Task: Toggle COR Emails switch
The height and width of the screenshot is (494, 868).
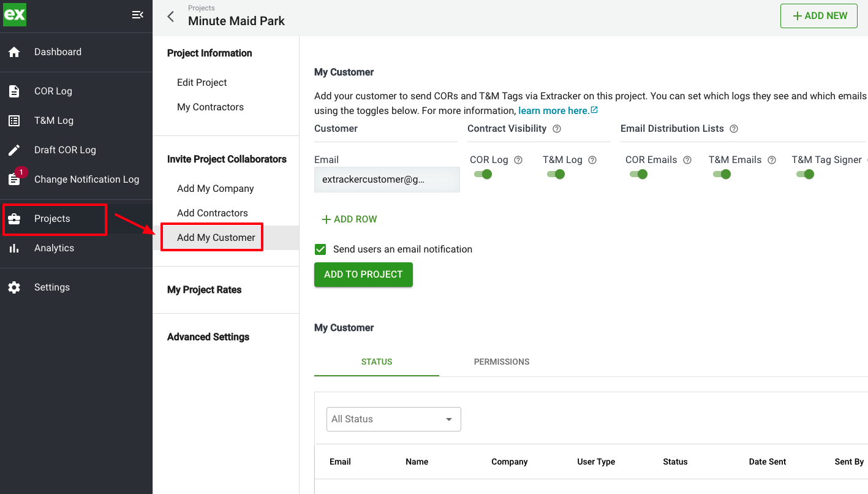Action: click(x=639, y=174)
